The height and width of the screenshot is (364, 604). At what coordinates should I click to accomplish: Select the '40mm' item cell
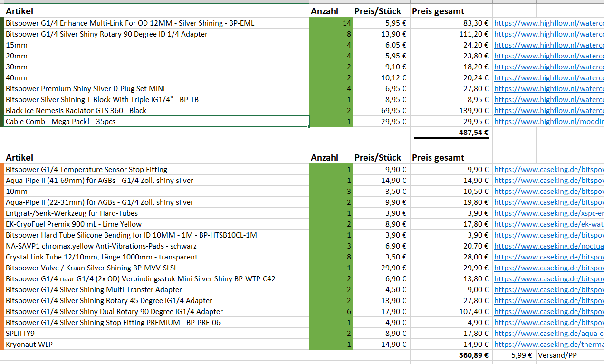click(x=157, y=77)
